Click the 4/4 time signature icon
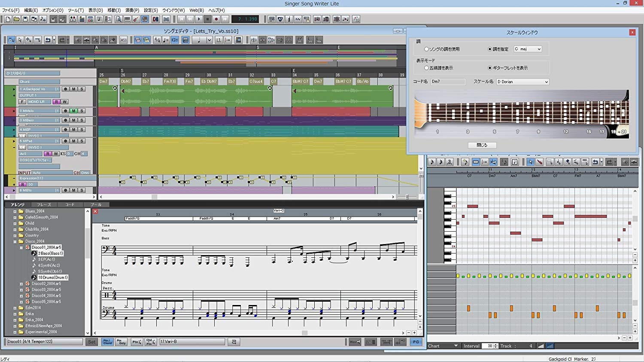 [x=157, y=40]
